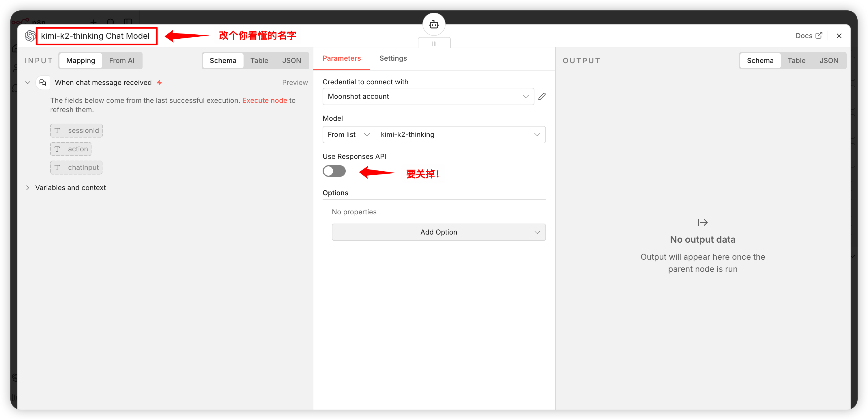Click the chat trigger icon in input panel

point(43,82)
